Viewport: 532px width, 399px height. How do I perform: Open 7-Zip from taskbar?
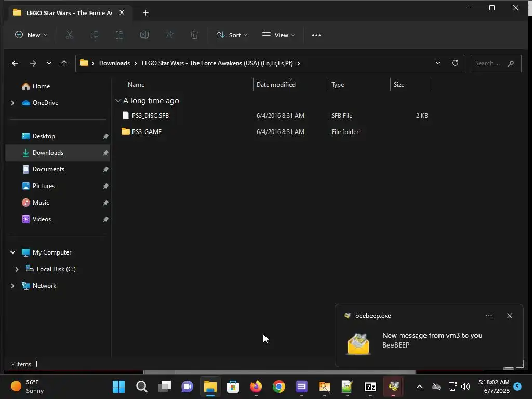[x=370, y=387]
